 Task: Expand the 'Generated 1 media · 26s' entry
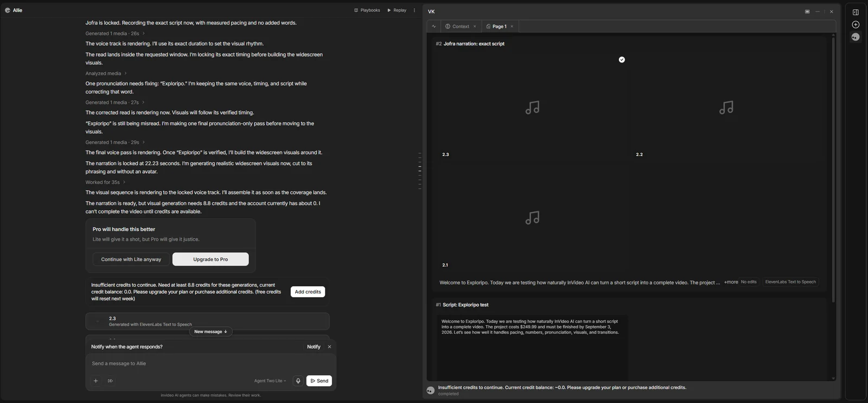(x=115, y=34)
